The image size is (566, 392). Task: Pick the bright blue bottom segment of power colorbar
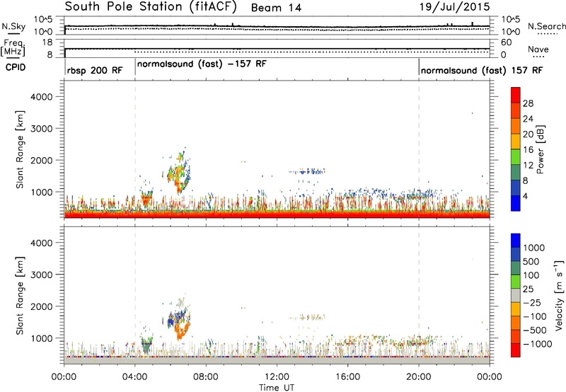pos(516,203)
